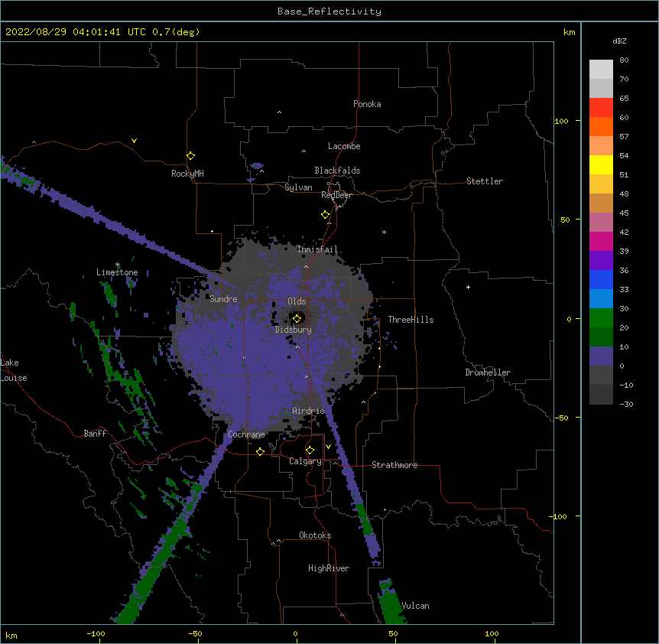Select the light blue 33-30 dBZ swatch
659x644 pixels.
(x=601, y=299)
